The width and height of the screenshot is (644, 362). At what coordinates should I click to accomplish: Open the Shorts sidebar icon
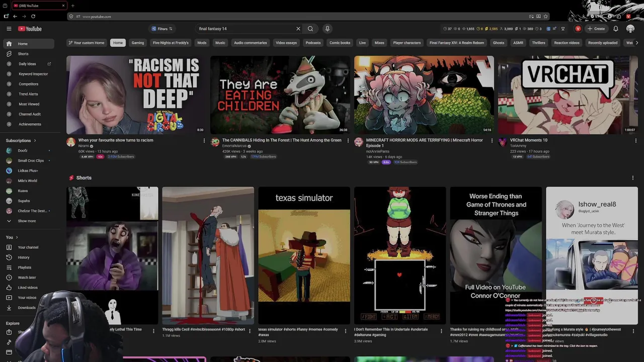(9, 54)
